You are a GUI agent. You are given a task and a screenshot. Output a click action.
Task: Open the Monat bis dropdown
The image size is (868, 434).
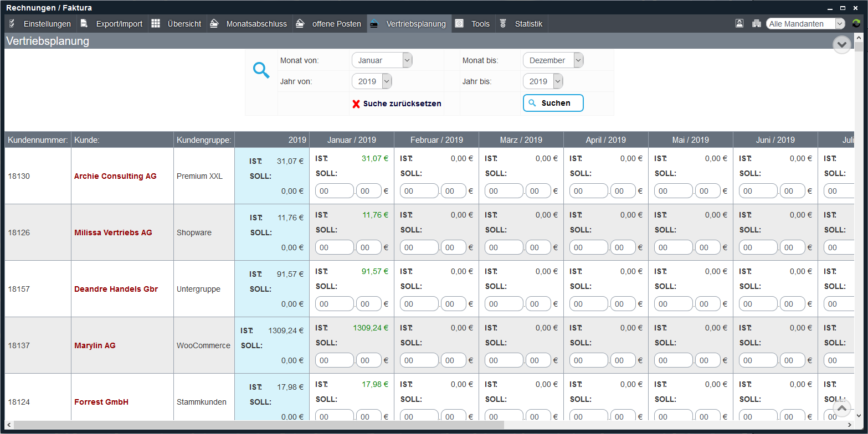[553, 60]
